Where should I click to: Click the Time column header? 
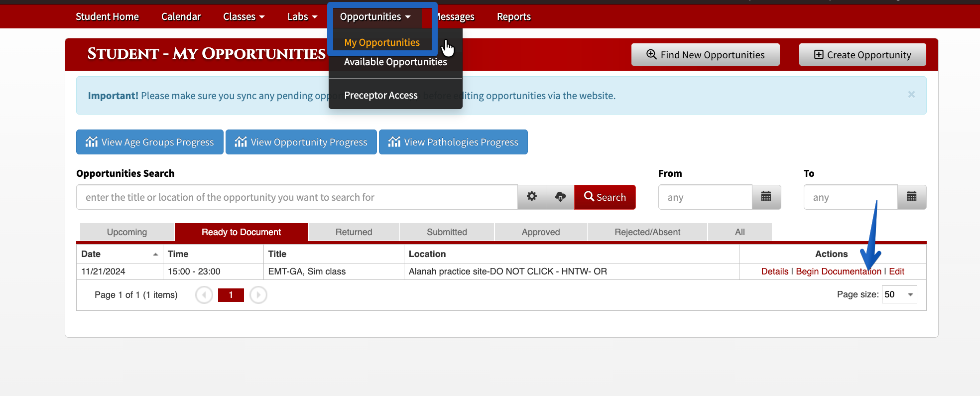click(213, 254)
